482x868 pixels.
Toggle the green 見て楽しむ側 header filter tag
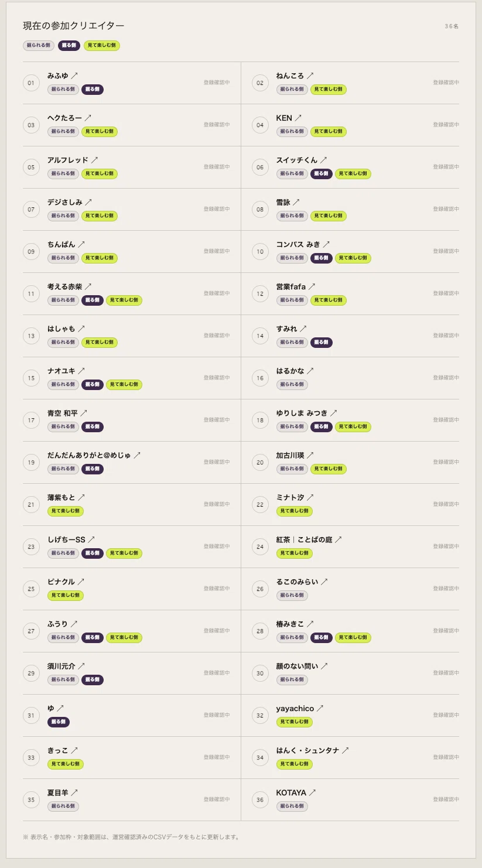(x=102, y=46)
